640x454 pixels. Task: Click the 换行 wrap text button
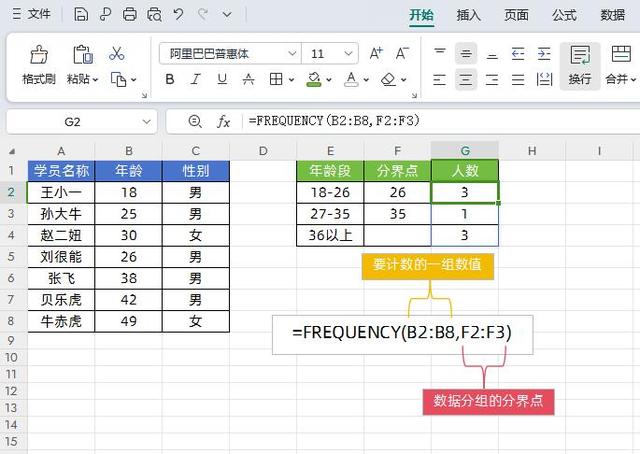pos(580,66)
